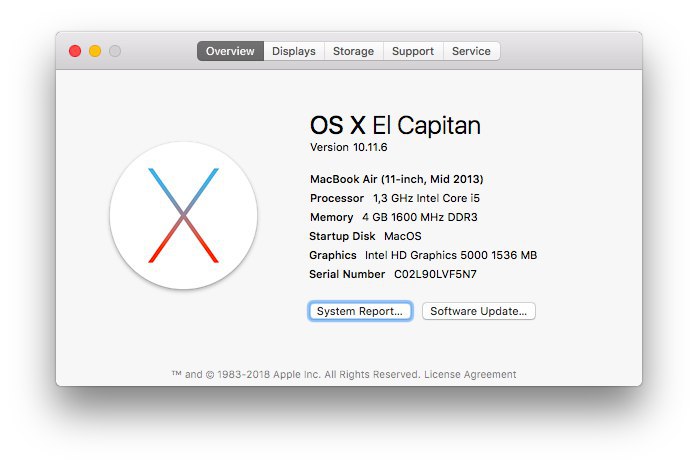Open the Service tab

click(471, 51)
